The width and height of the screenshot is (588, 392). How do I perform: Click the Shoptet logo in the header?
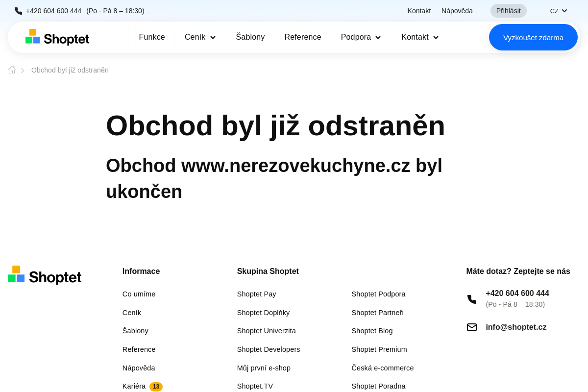(57, 37)
